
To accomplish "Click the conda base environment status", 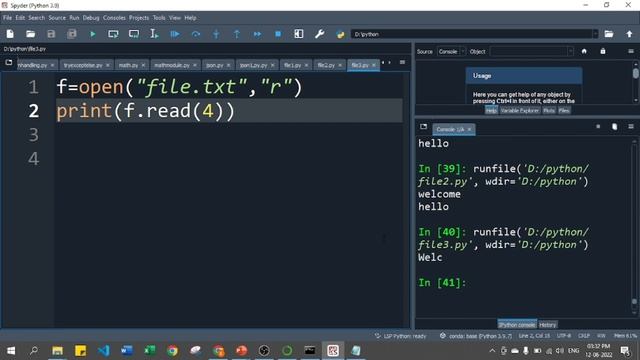I will (x=476, y=336).
